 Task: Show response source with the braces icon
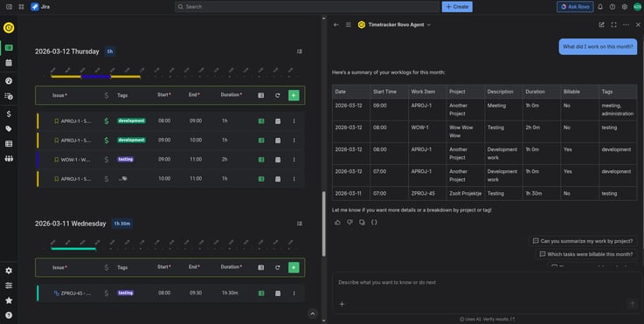pyautogui.click(x=374, y=222)
